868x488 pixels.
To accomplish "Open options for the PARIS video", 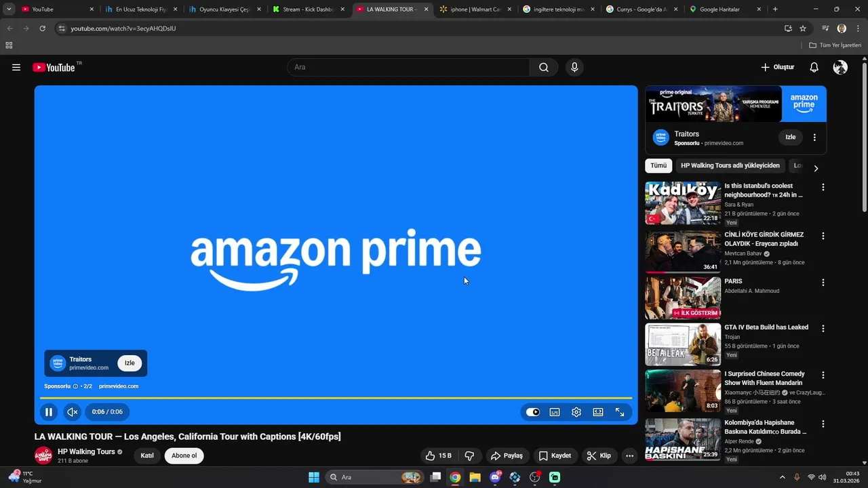I will coord(823,282).
